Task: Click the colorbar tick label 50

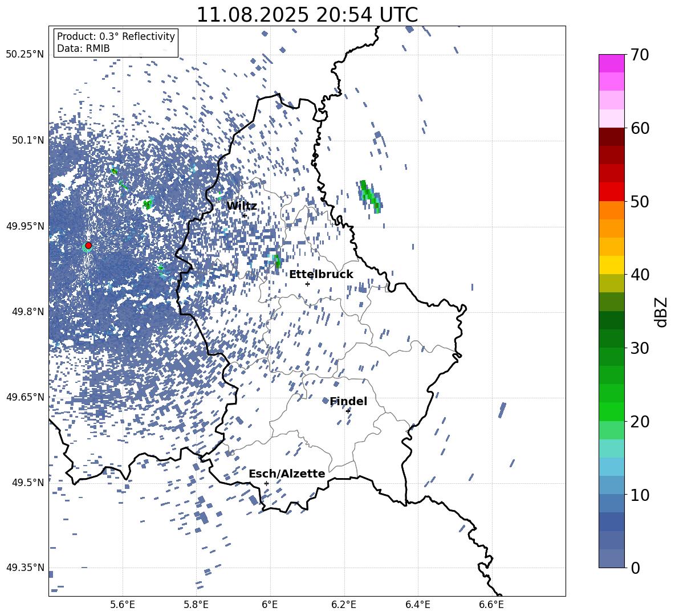Action: coord(640,201)
